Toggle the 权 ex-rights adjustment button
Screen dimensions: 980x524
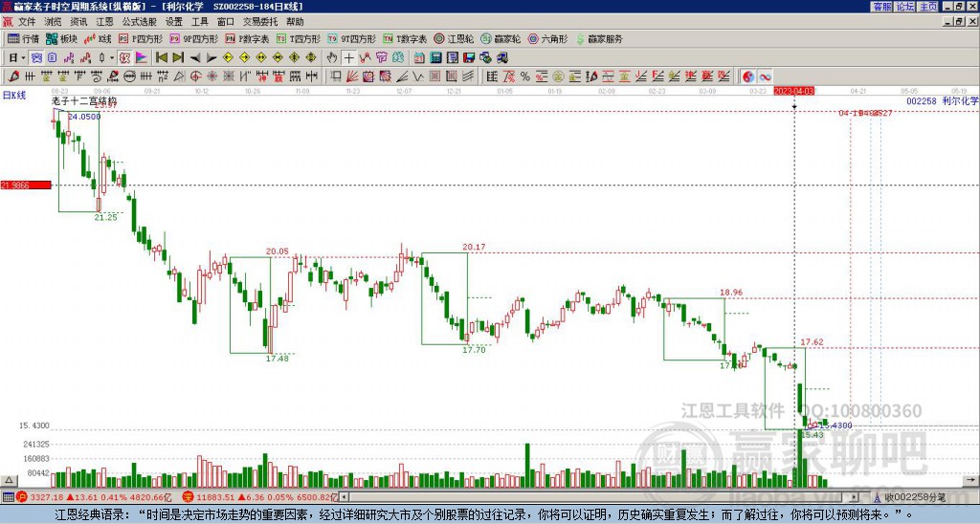click(x=124, y=58)
